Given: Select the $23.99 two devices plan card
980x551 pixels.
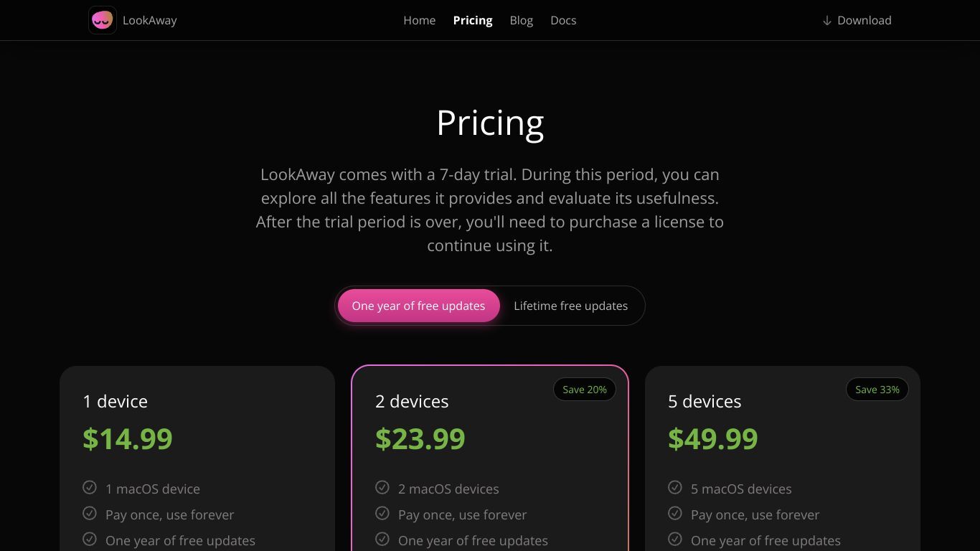Looking at the screenshot, I should (490, 458).
